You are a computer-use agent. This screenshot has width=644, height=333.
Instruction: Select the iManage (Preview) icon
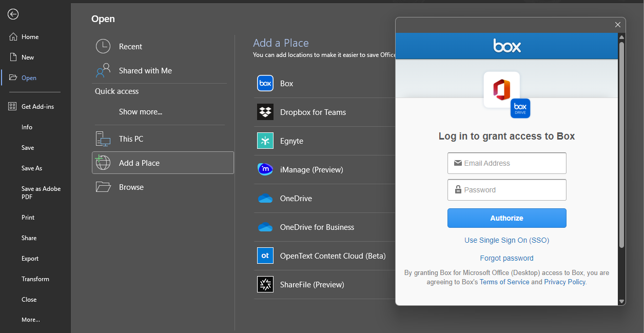265,169
